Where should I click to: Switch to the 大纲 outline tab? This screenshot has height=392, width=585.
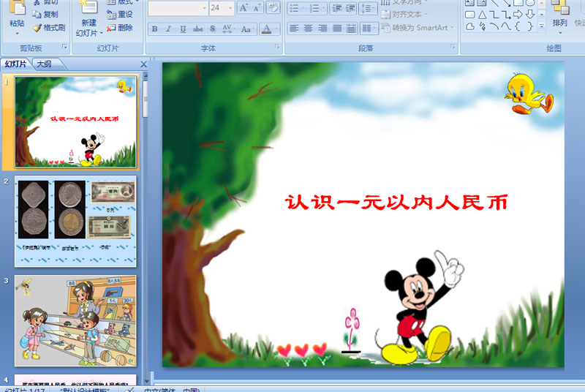[x=45, y=64]
